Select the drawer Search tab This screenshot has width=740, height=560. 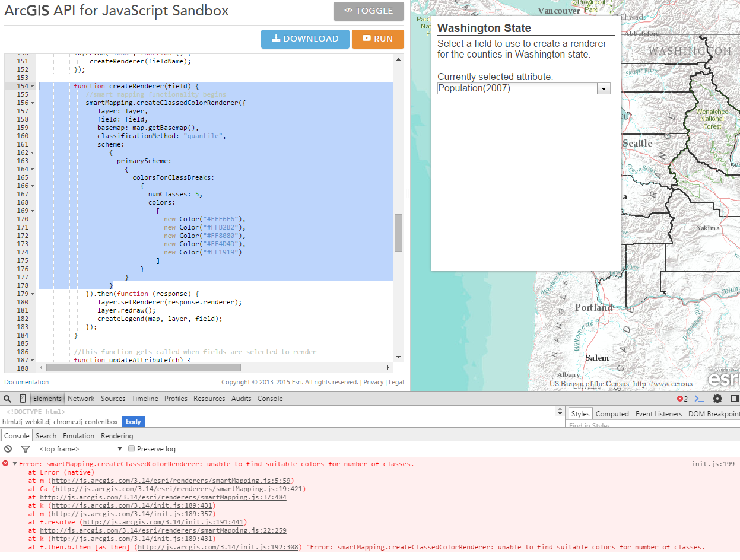(46, 436)
